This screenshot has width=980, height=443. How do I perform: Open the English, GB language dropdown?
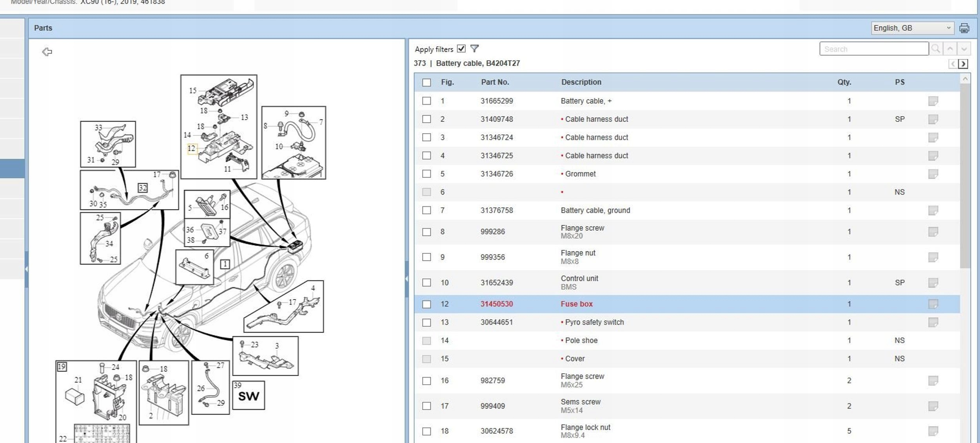(x=912, y=28)
